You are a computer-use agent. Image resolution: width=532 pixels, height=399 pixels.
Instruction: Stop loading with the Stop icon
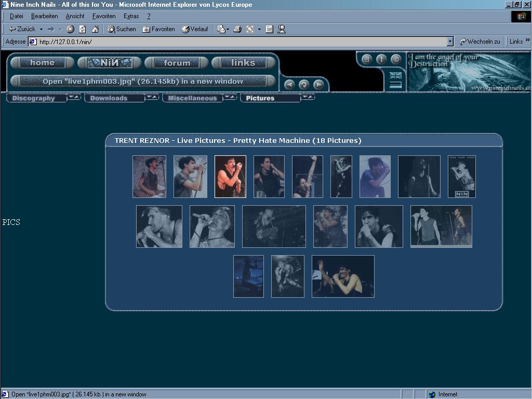(70, 29)
